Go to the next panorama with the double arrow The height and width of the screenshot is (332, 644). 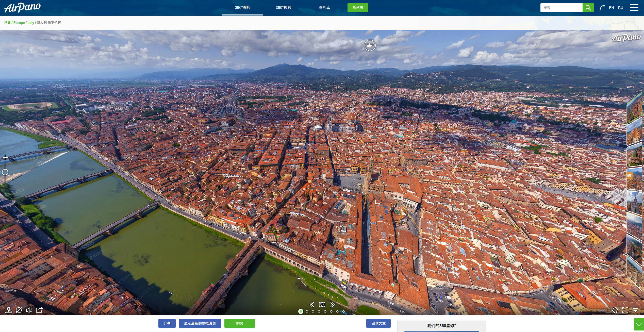pyautogui.click(x=332, y=305)
